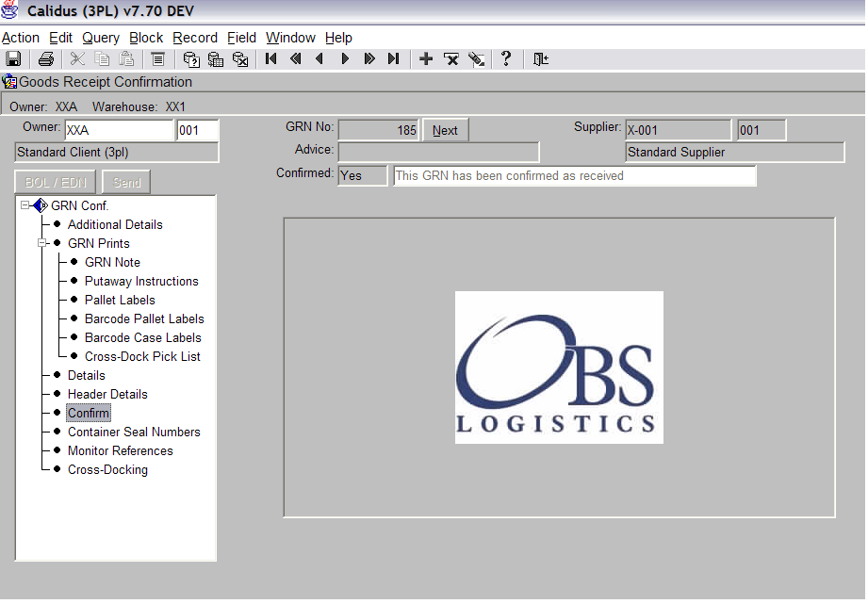Click the BOL / EDN button
Image resolution: width=868 pixels, height=604 pixels.
[x=56, y=182]
